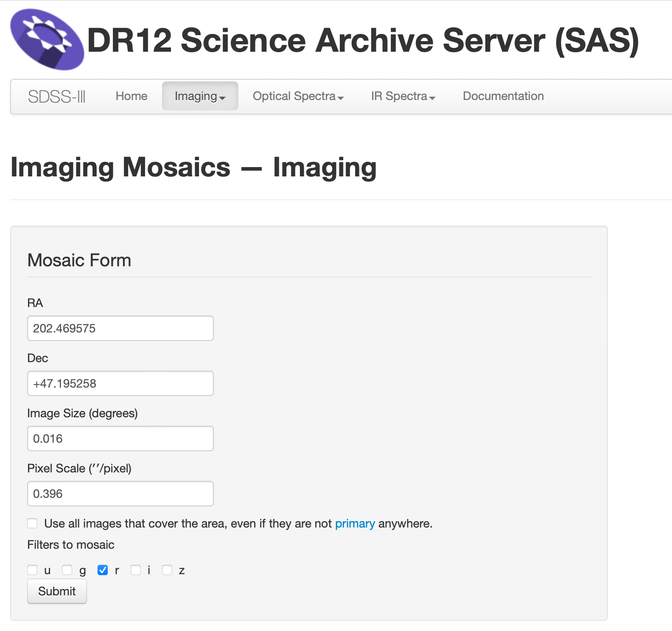Uncheck the r filter checkbox
The image size is (672, 631).
click(103, 570)
